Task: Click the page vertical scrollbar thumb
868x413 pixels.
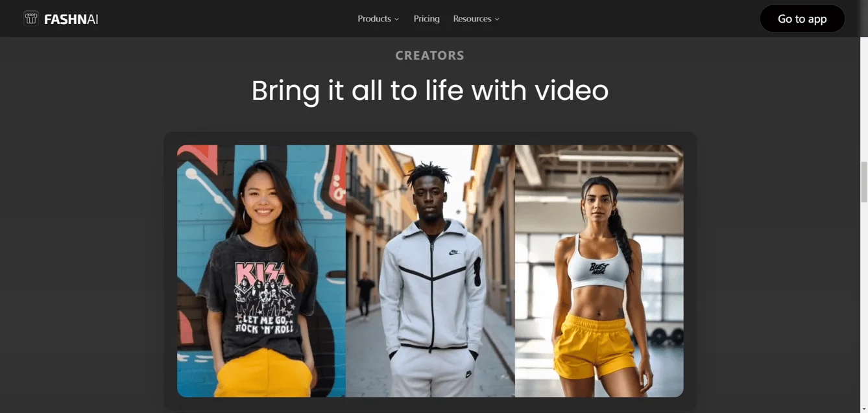Action: coord(863,182)
